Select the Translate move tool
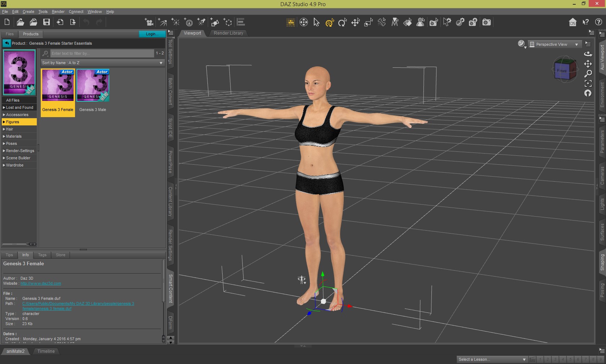The height and width of the screenshot is (364, 606). point(355,22)
